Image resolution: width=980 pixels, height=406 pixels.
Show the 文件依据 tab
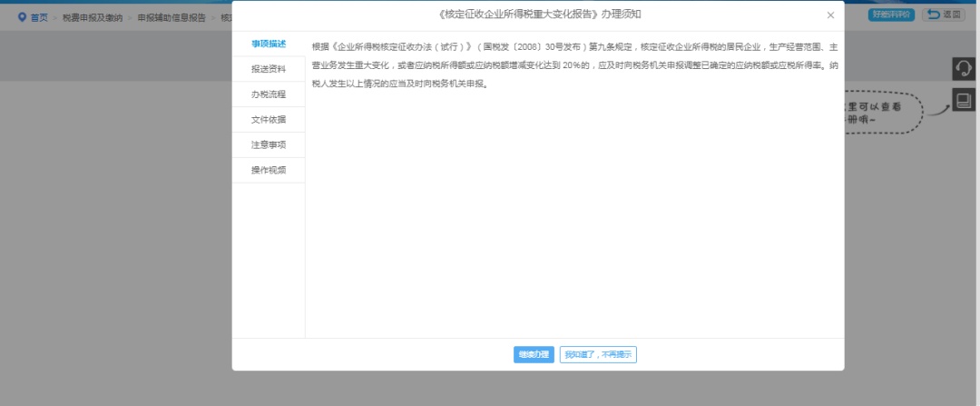[x=269, y=119]
